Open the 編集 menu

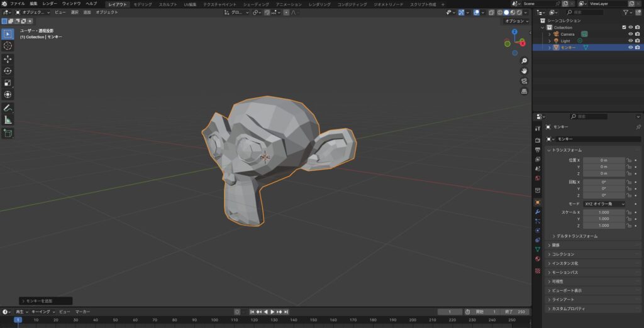coord(34,4)
